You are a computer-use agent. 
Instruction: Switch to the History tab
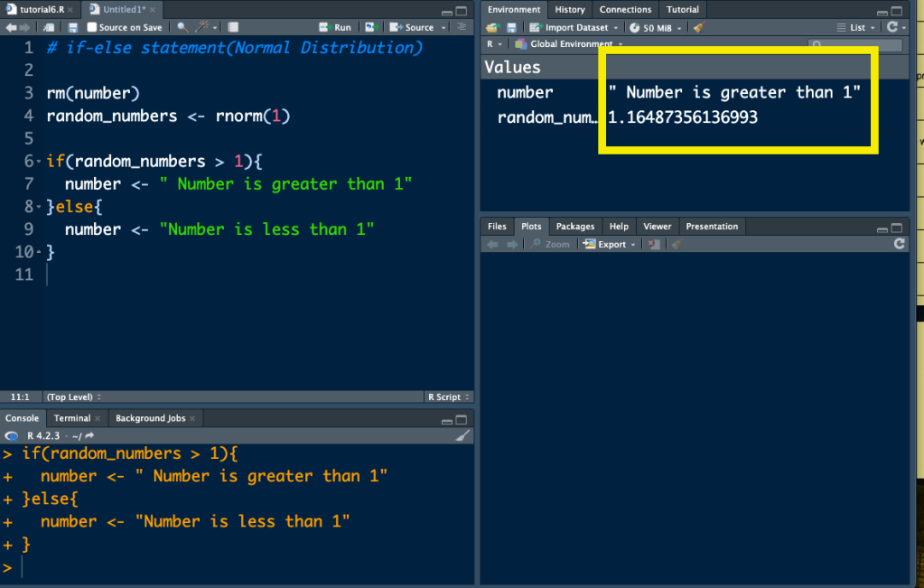569,10
